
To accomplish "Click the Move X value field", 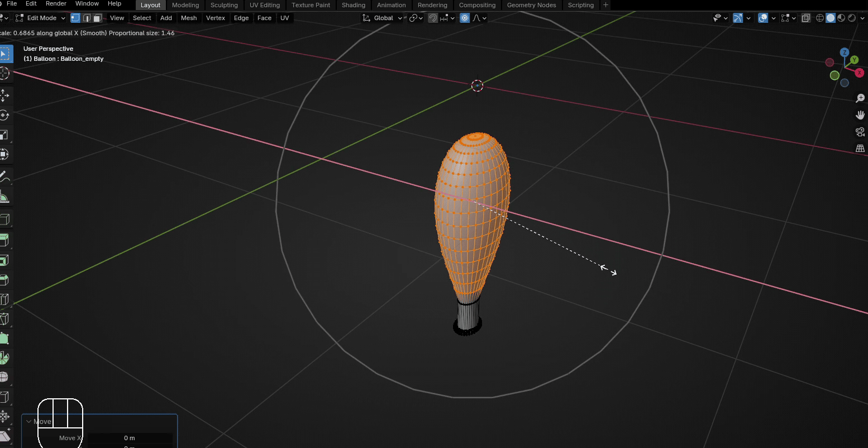I will (130, 438).
